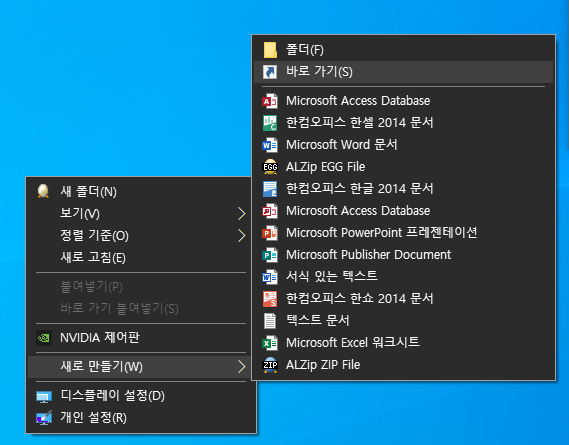569x445 pixels.
Task: Click the green 한셀 2014 spreadsheet icon
Action: click(x=270, y=123)
